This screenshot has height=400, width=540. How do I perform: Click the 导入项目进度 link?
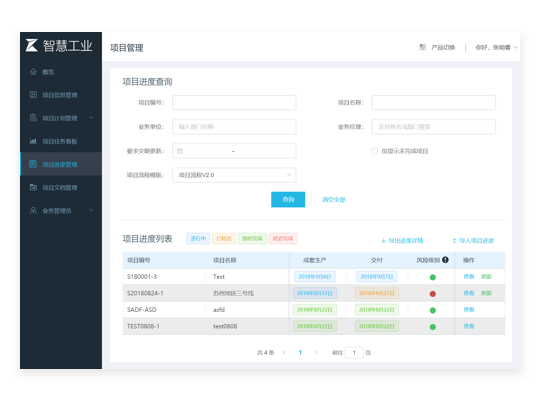click(477, 240)
